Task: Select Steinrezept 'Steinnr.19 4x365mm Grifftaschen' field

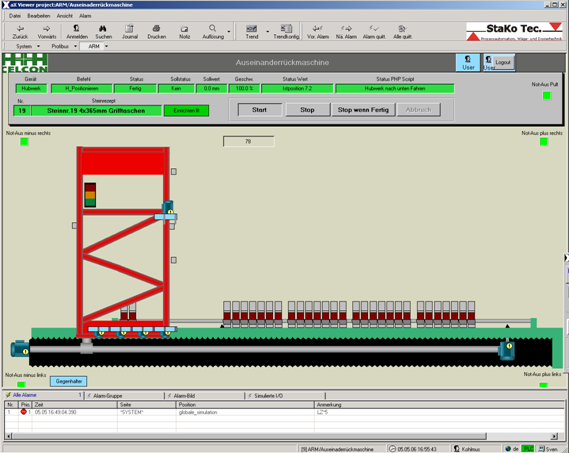Action: coord(96,111)
